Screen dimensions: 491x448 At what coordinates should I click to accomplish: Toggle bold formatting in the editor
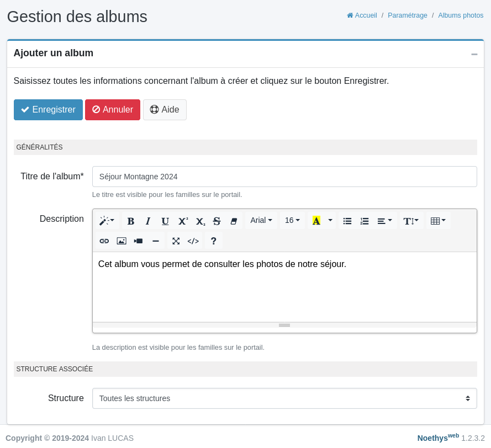pos(131,221)
